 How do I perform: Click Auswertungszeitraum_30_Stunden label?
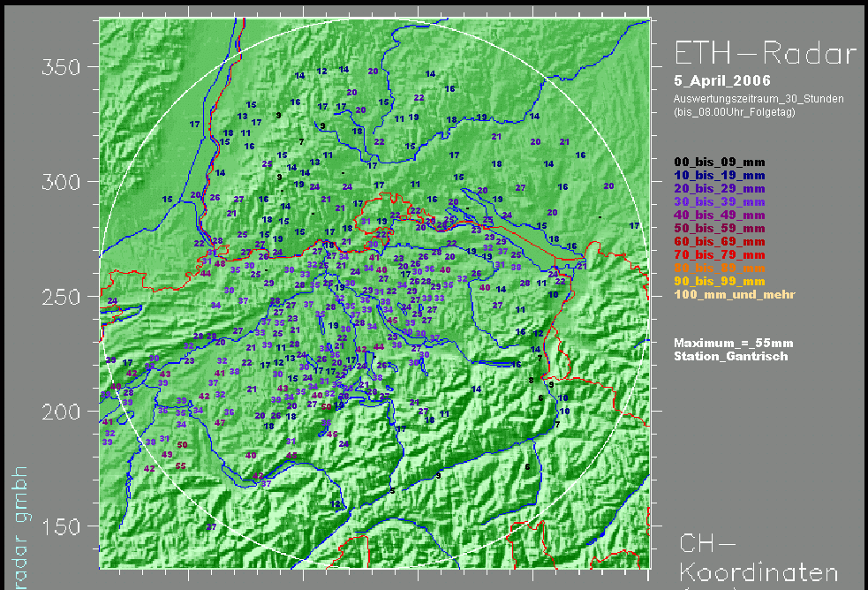pyautogui.click(x=759, y=99)
